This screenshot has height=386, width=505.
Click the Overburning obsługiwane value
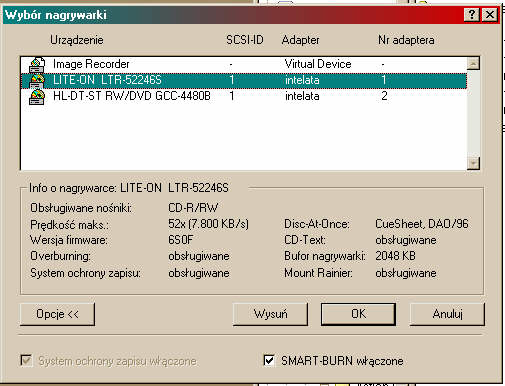[199, 256]
